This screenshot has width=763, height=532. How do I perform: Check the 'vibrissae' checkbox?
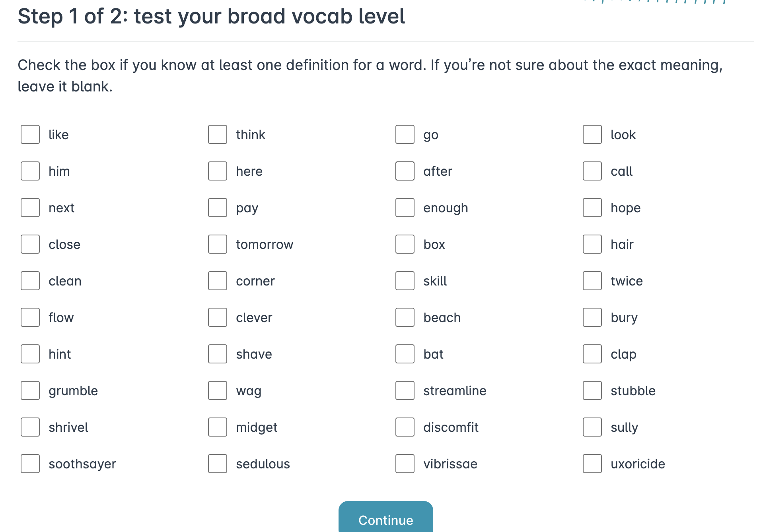point(405,464)
